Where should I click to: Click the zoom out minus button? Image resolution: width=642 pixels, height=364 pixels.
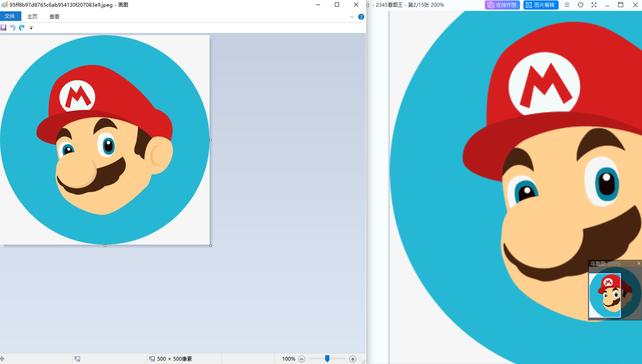(x=302, y=359)
